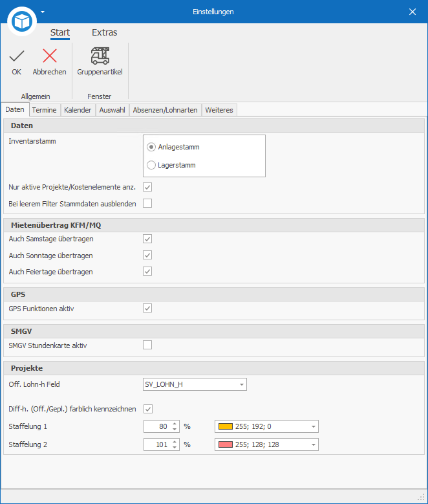Open the Weiteres tab
Screen dimensions: 428x504
[x=219, y=110]
